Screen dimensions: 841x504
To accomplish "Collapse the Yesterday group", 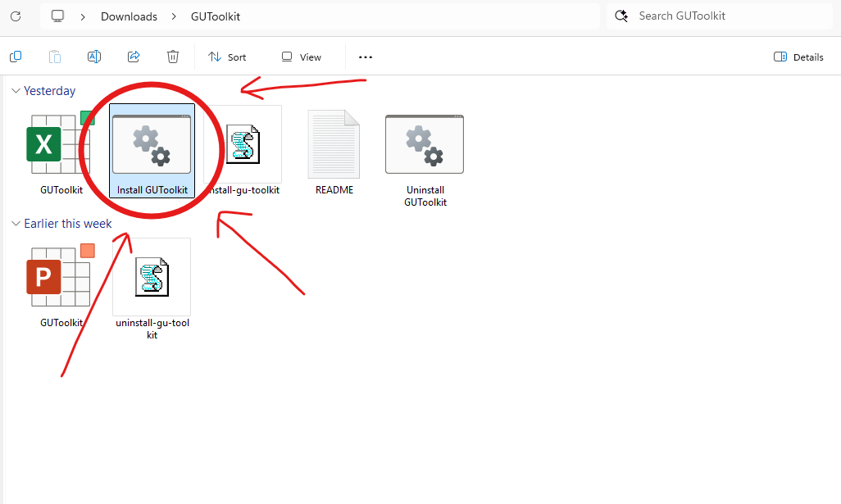I will click(x=16, y=91).
